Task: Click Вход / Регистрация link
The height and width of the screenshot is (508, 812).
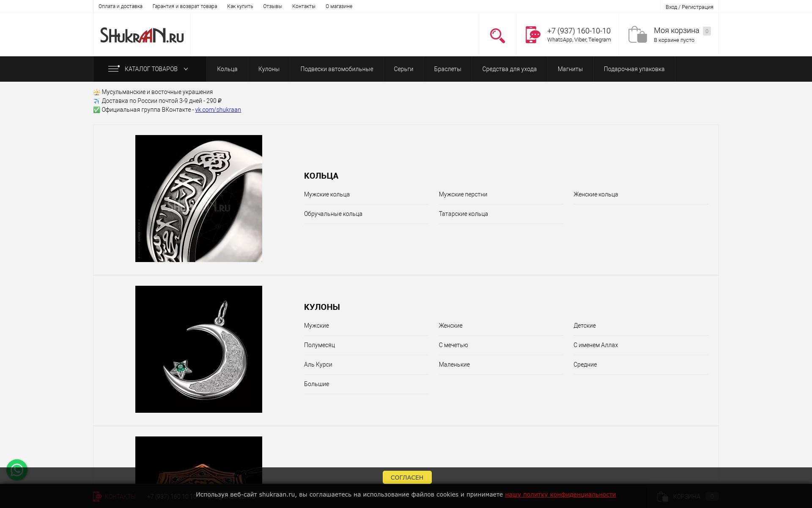Action: click(689, 7)
